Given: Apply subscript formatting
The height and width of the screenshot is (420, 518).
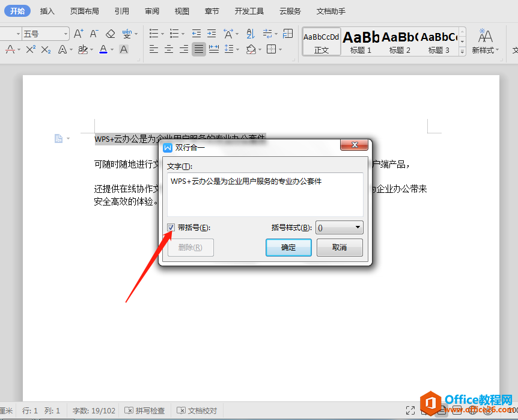Looking at the screenshot, I should coord(46,49).
